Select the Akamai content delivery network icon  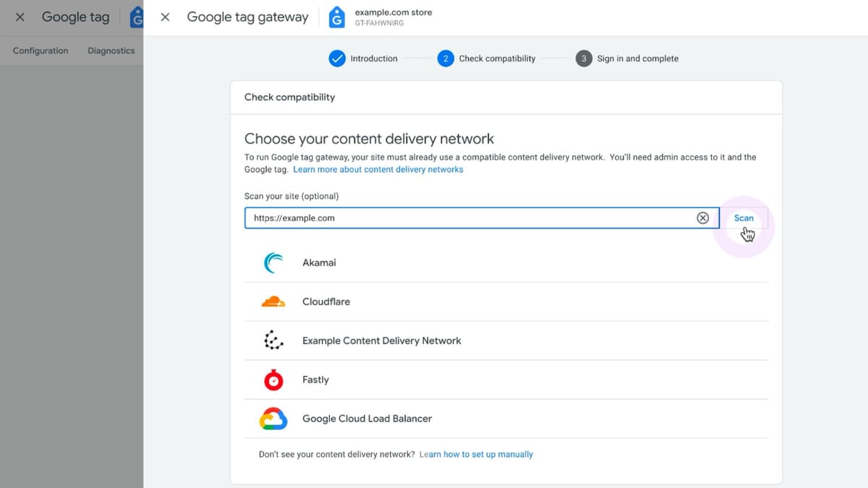(x=273, y=262)
